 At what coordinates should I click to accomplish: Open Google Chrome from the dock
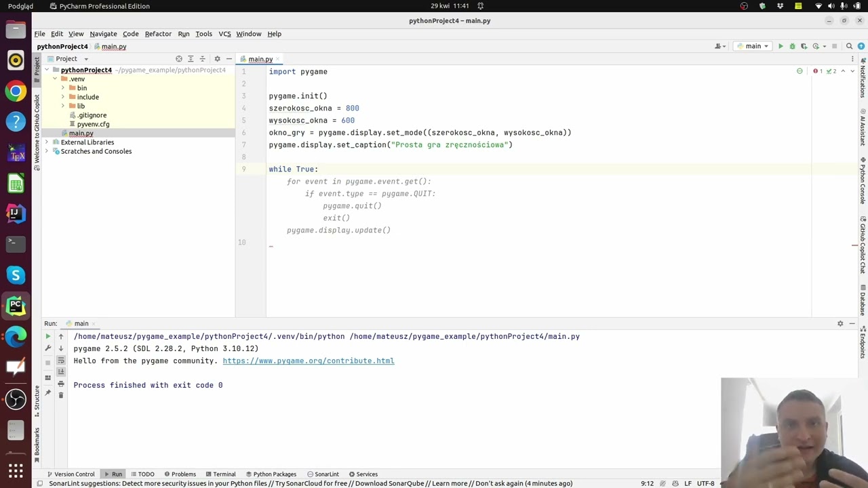click(x=16, y=91)
